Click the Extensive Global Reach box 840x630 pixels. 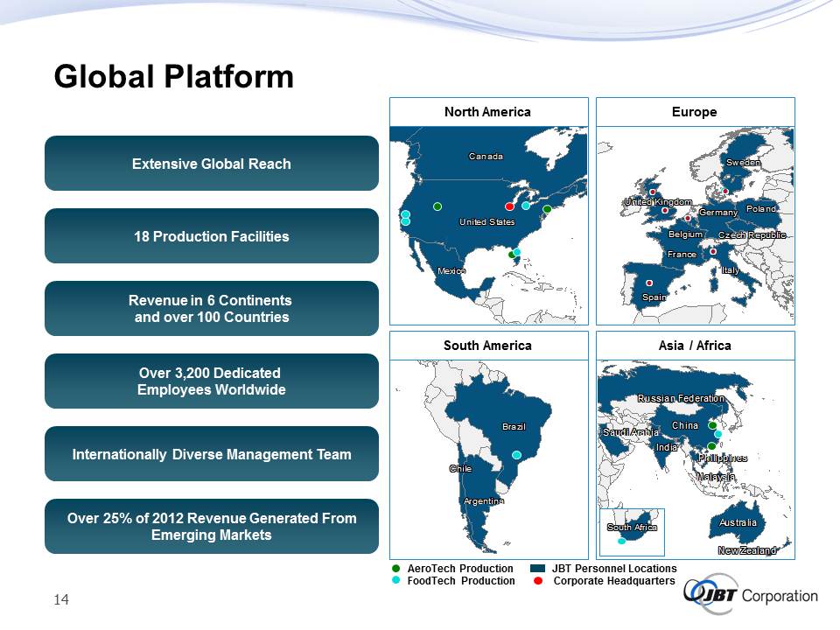[212, 164]
